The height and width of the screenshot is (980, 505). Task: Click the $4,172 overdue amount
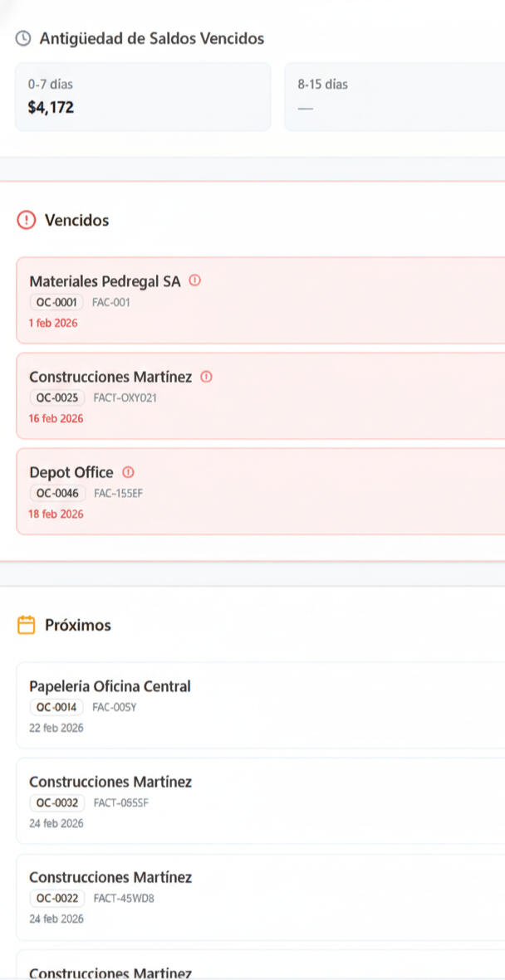(51, 108)
